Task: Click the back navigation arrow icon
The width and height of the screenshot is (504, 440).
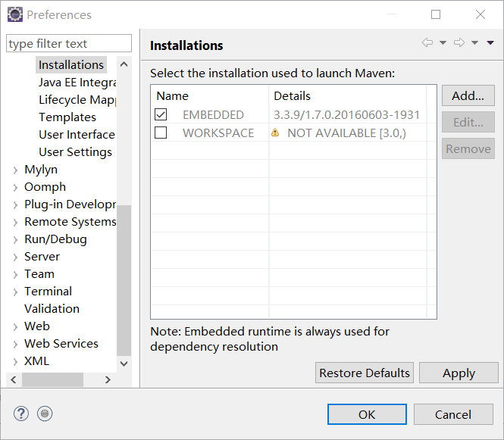Action: (427, 42)
